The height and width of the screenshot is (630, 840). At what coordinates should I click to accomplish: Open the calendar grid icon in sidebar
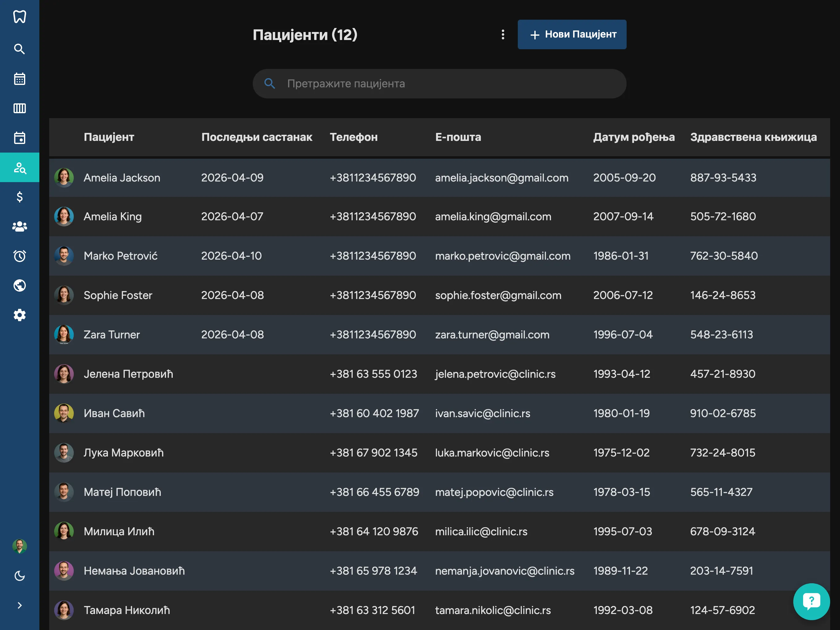click(x=19, y=79)
